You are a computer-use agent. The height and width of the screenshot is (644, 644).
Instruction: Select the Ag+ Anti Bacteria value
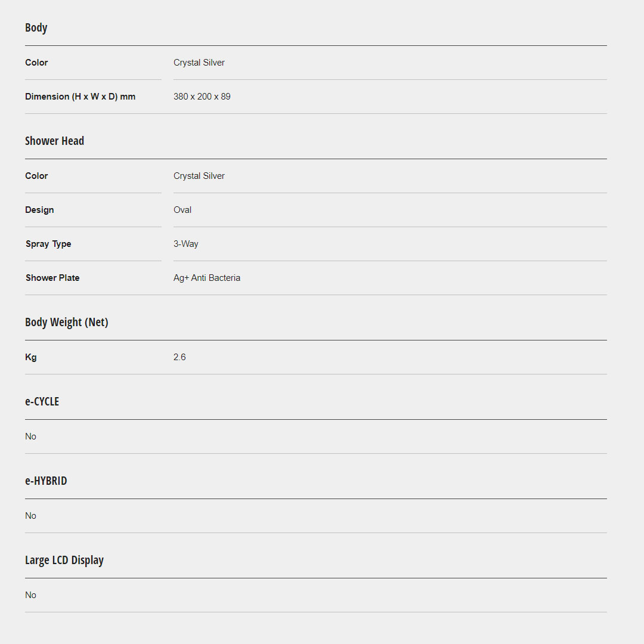(206, 278)
